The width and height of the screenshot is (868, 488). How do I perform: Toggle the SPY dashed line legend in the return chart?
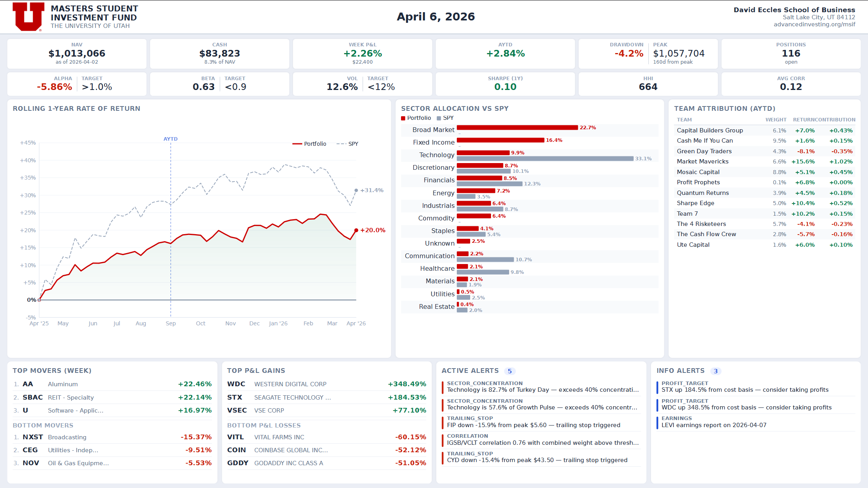[x=348, y=144]
